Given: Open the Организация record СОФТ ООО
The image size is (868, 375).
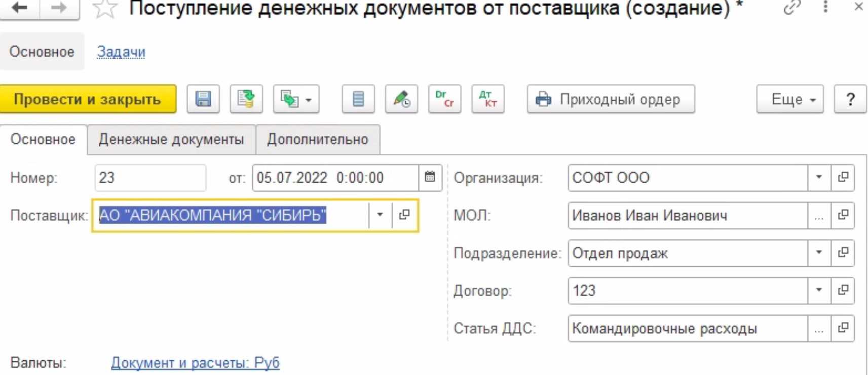Looking at the screenshot, I should [843, 177].
